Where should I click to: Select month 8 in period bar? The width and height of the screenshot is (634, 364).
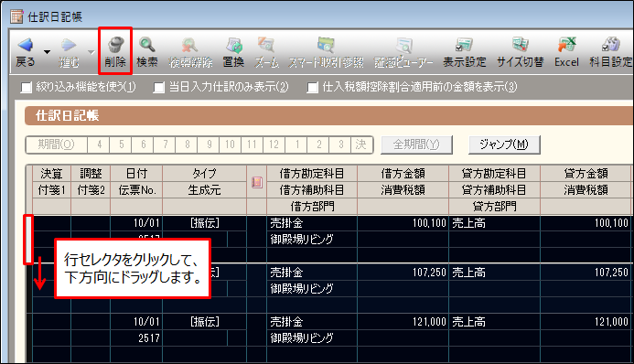187,145
